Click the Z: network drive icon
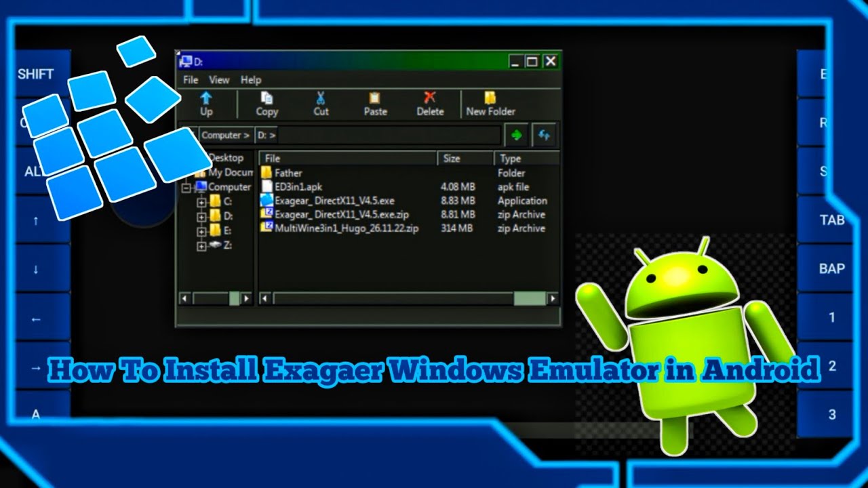 (216, 245)
